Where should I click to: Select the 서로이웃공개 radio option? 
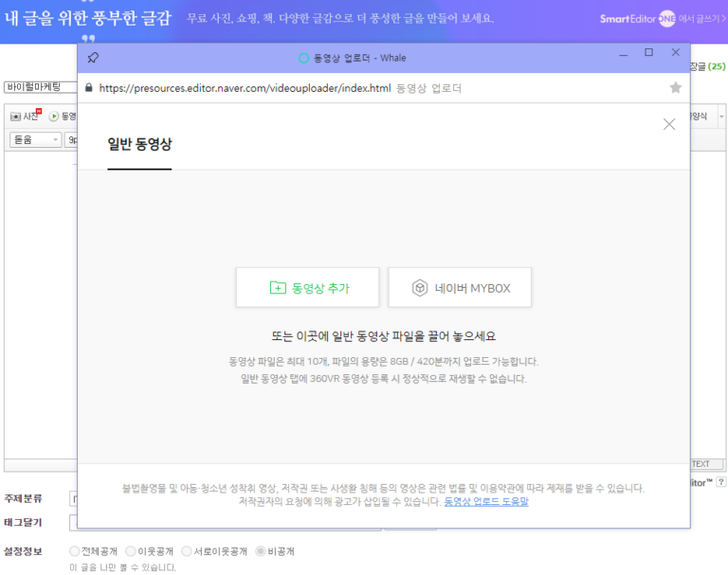186,551
